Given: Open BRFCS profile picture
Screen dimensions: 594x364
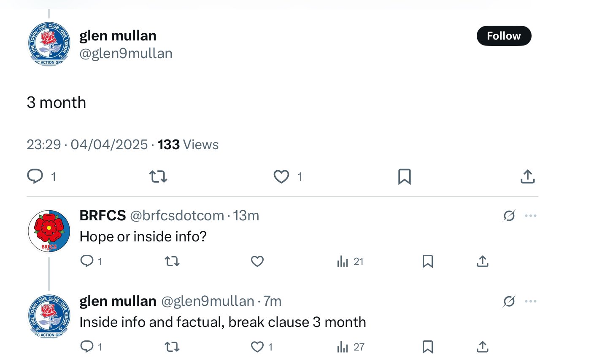Looking at the screenshot, I should click(49, 231).
